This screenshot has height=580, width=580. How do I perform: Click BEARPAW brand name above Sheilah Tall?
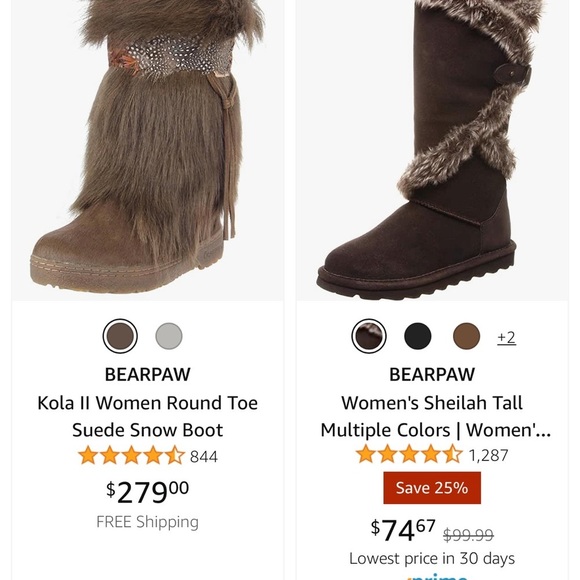pyautogui.click(x=432, y=374)
